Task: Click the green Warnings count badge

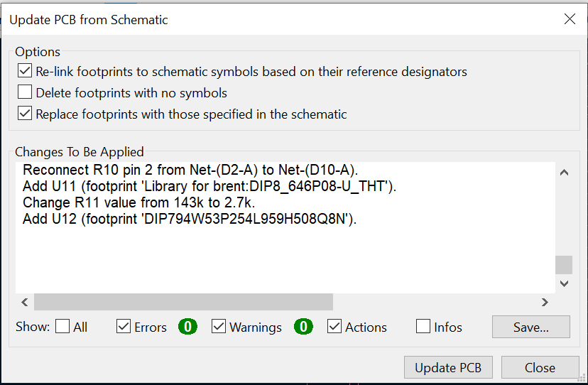Action: tap(303, 327)
